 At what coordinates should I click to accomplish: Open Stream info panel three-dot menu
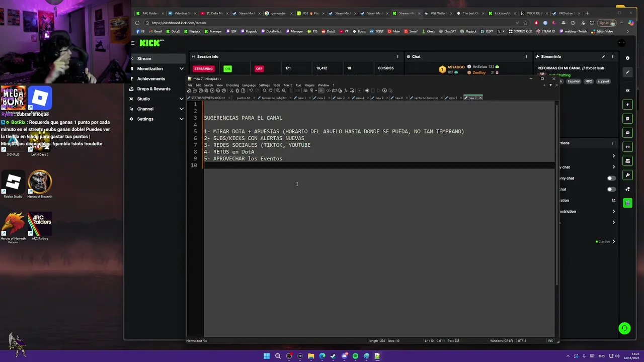(x=612, y=56)
